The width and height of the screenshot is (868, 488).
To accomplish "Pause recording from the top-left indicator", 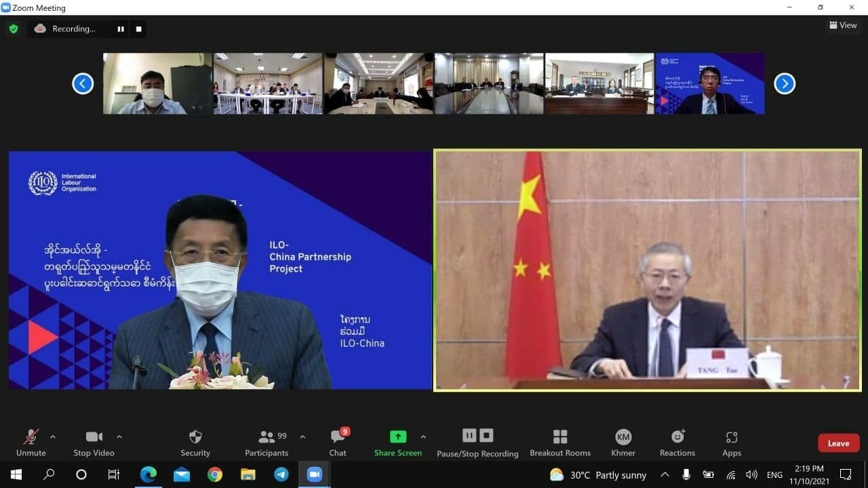I will tap(121, 29).
